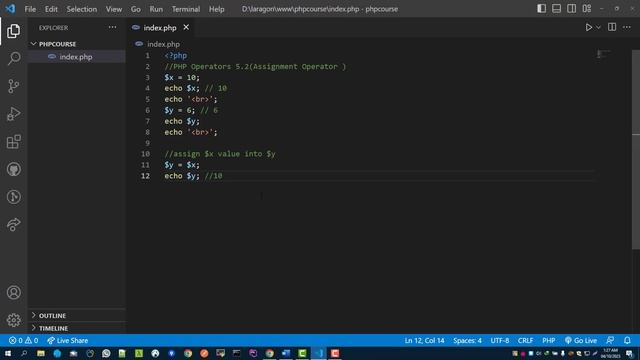Open the Search view in activity bar
Screen dimensions: 640x360
[x=13, y=58]
